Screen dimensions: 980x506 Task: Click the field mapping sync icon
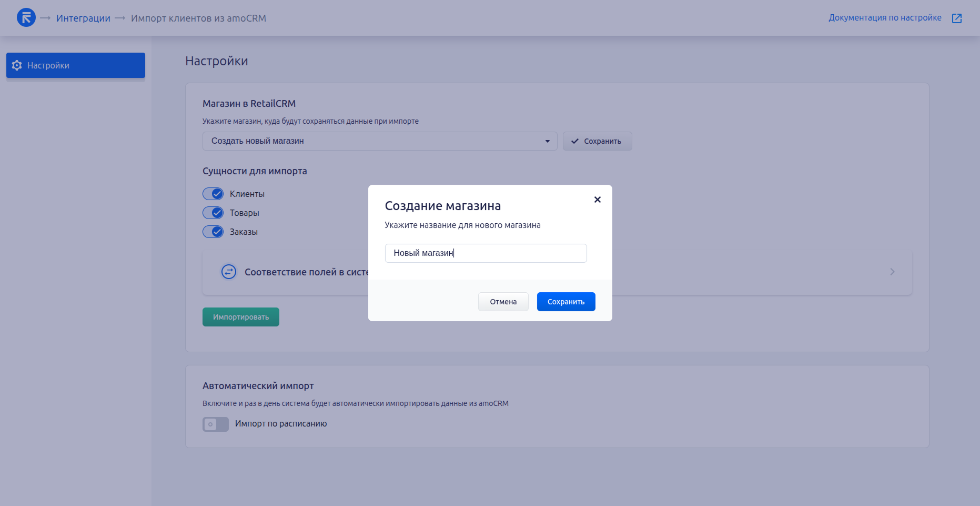(x=229, y=272)
